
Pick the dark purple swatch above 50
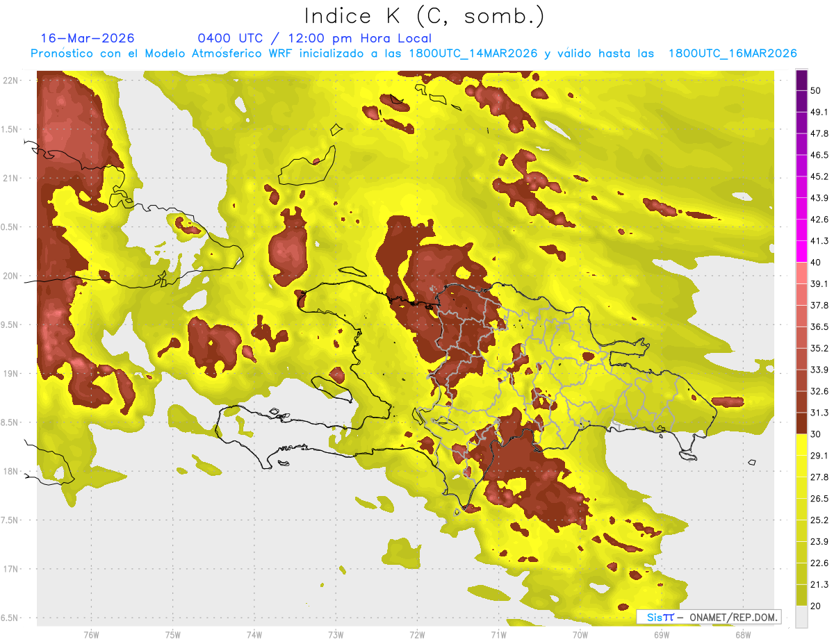click(801, 80)
